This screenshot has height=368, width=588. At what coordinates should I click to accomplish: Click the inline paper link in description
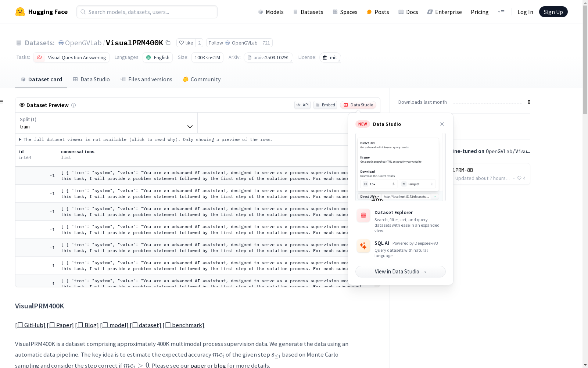coord(198,365)
